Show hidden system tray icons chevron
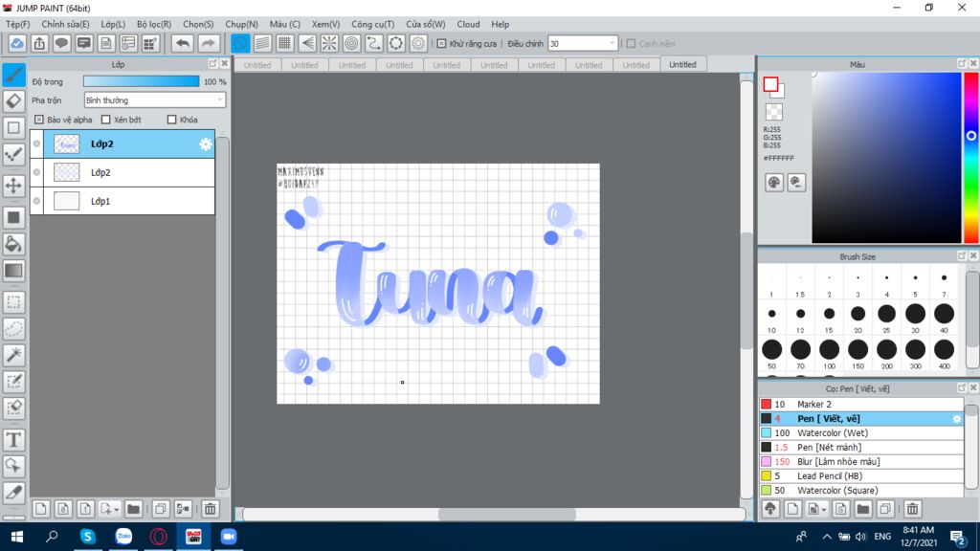 (x=827, y=537)
